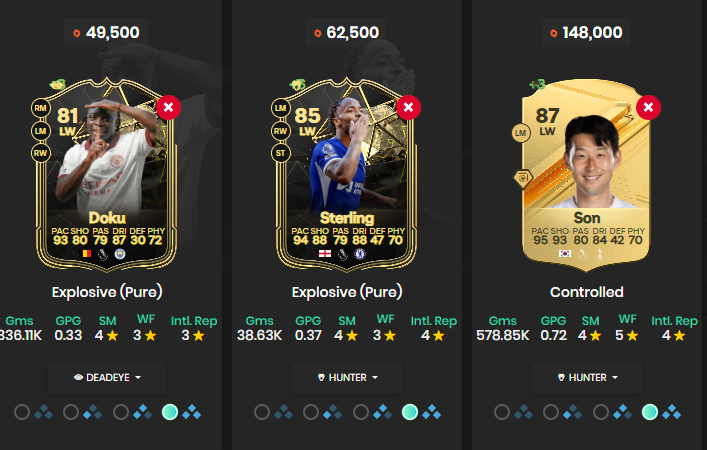Click the RM position badge on Doku card
The width and height of the screenshot is (707, 450).
coord(40,108)
